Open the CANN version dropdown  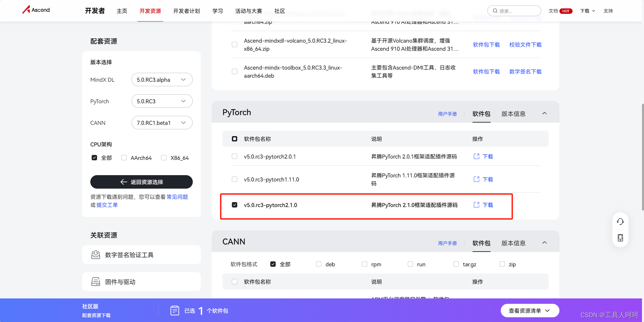click(162, 123)
